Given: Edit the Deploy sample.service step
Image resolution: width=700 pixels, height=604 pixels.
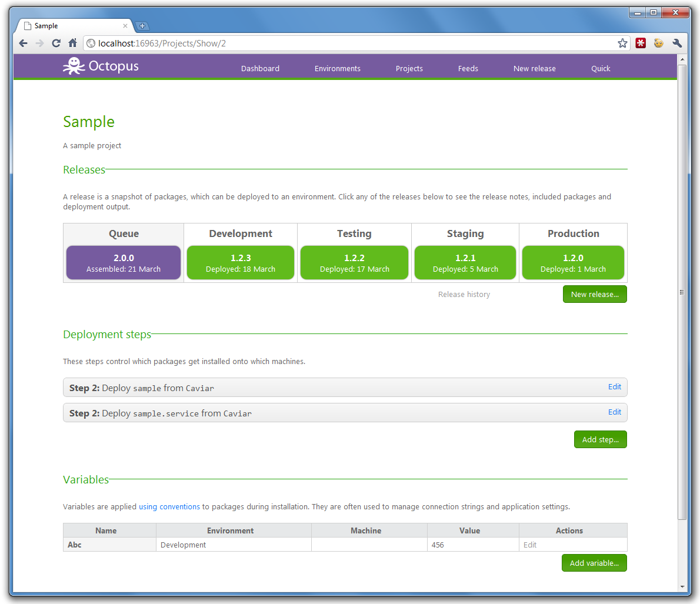Looking at the screenshot, I should tap(614, 412).
